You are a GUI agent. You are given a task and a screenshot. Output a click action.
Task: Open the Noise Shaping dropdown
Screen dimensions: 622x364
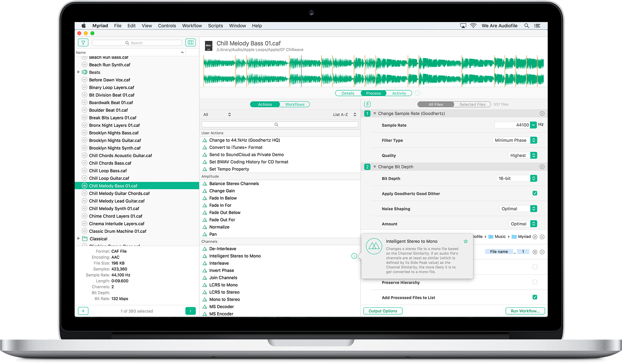point(518,209)
